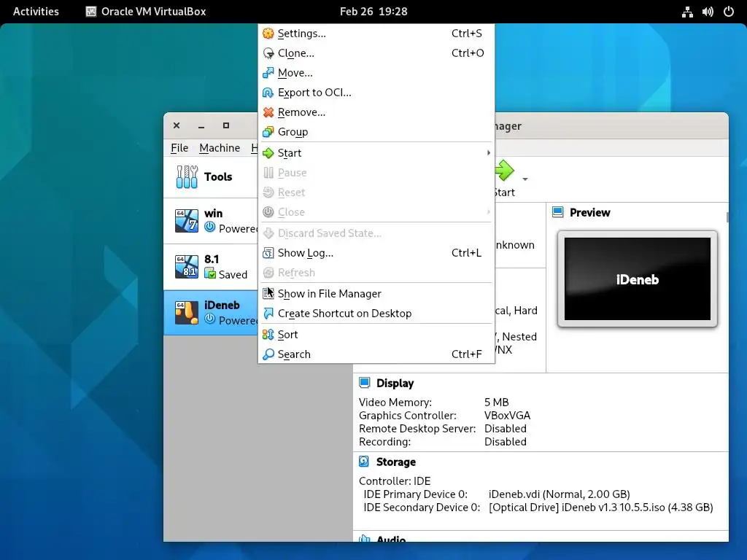Select the win virtual machine
The width and height of the screenshot is (747, 560).
point(211,221)
